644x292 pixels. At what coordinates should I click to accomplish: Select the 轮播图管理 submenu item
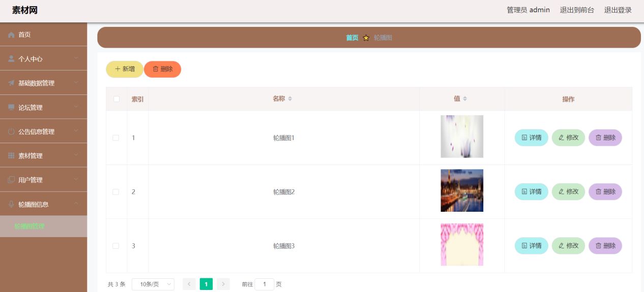pyautogui.click(x=43, y=226)
